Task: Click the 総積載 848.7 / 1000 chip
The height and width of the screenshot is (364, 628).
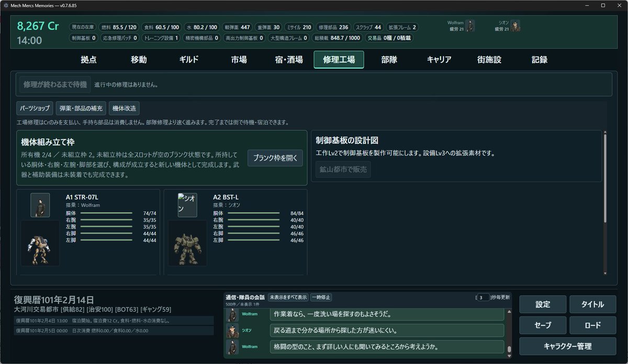Action: click(337, 38)
